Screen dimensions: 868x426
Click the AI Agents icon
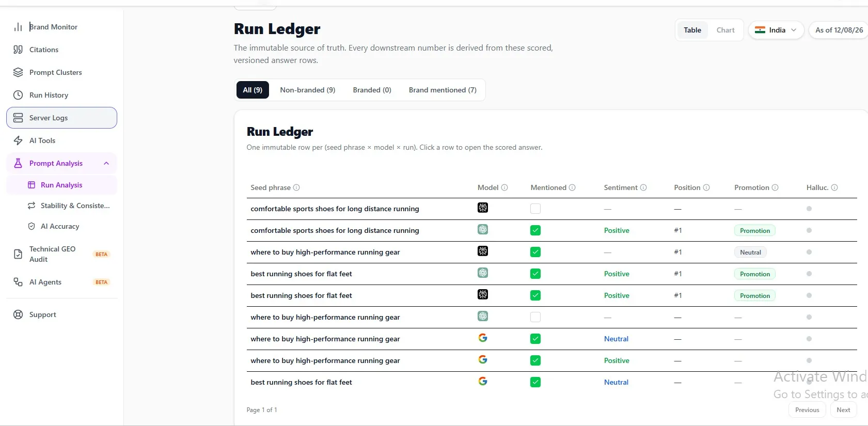pos(18,282)
